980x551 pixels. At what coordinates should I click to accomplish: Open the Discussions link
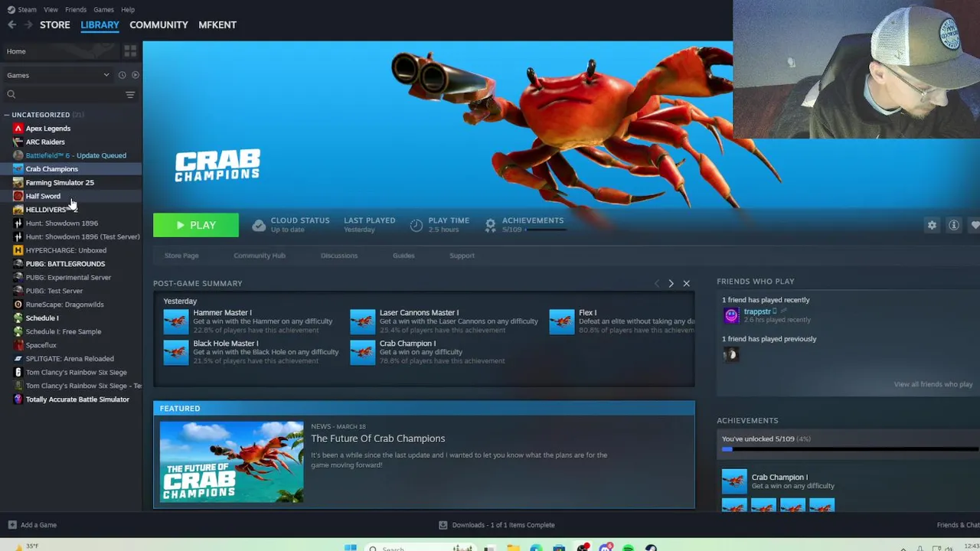(339, 256)
